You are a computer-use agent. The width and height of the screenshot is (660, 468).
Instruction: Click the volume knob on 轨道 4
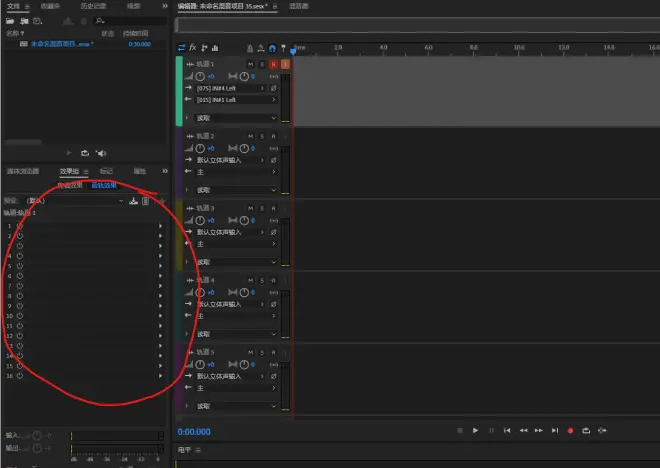point(200,292)
